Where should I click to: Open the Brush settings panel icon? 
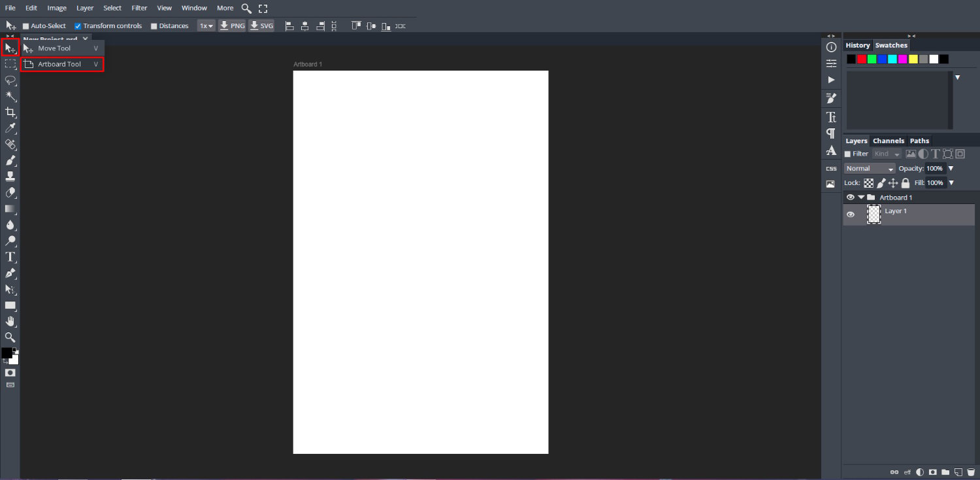[x=831, y=98]
